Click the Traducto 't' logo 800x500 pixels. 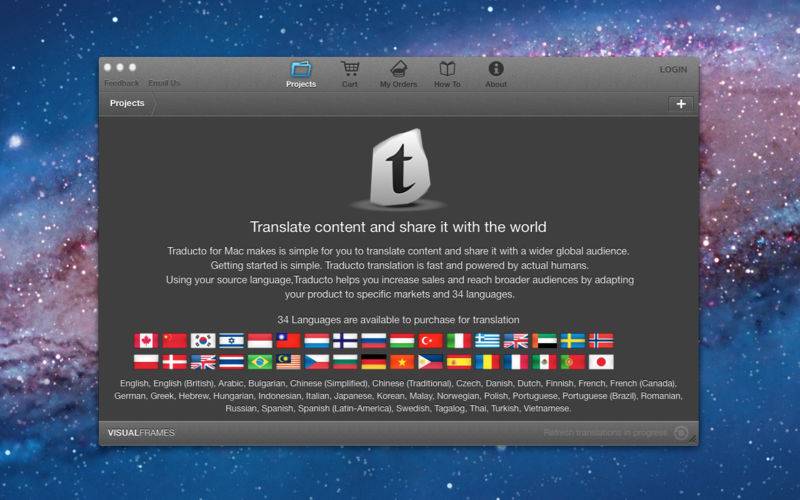[399, 168]
